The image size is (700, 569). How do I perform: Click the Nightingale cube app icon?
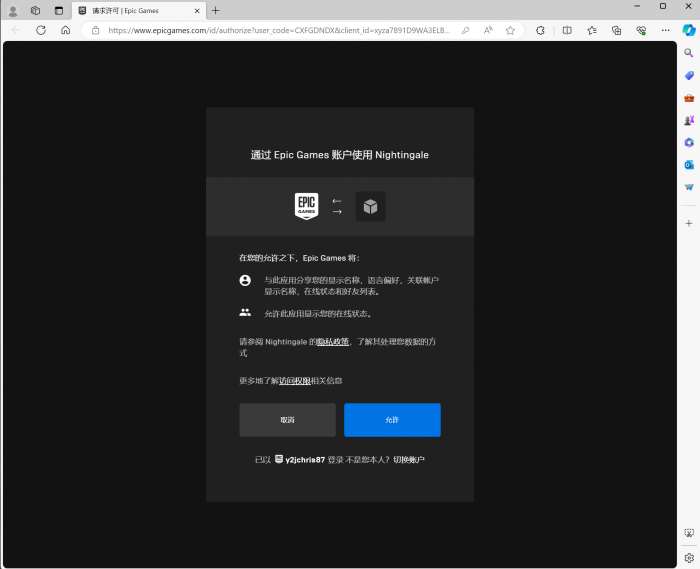[370, 206]
